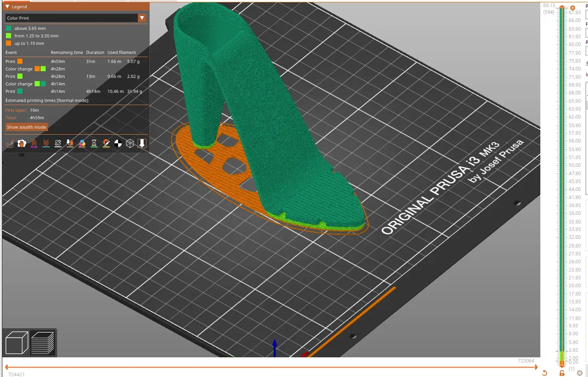Click '89.15' top layer height label
The height and width of the screenshot is (377, 588).
click(549, 6)
